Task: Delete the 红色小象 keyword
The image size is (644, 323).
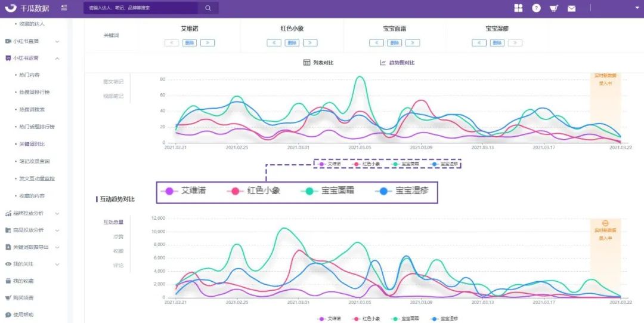Action: pos(292,43)
